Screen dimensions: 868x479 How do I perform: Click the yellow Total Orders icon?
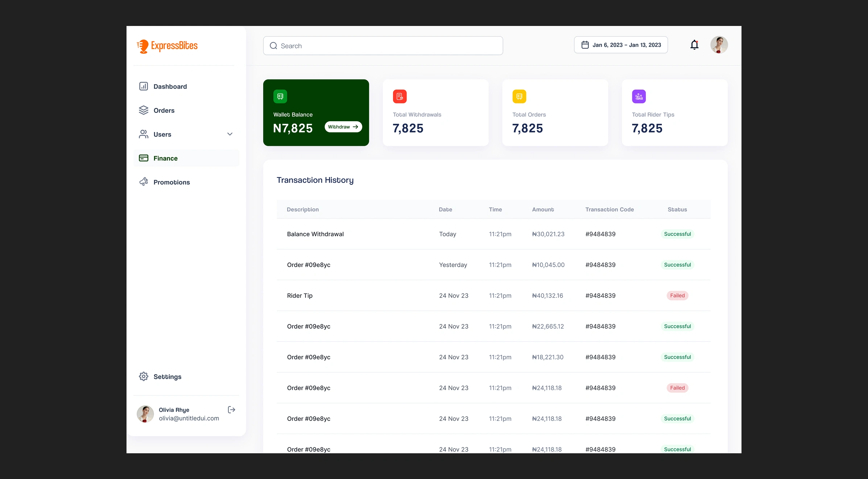coord(519,97)
